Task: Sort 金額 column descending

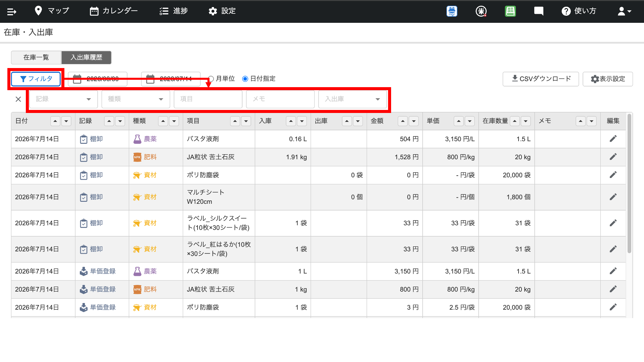Action: (414, 121)
